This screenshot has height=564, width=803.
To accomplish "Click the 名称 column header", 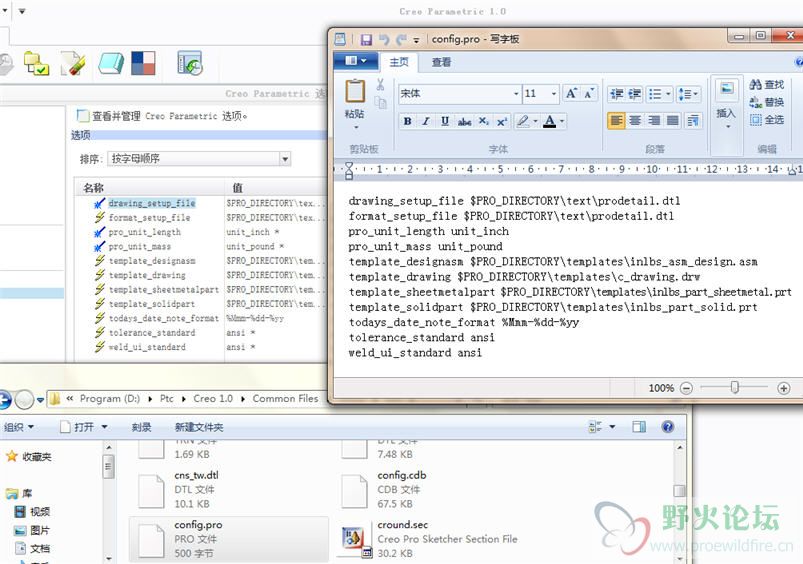I will tap(93, 187).
